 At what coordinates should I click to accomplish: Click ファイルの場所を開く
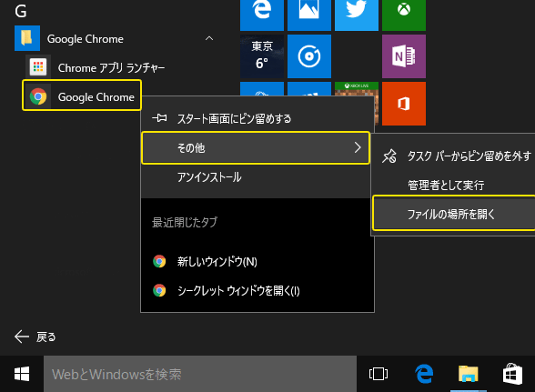[x=454, y=214]
